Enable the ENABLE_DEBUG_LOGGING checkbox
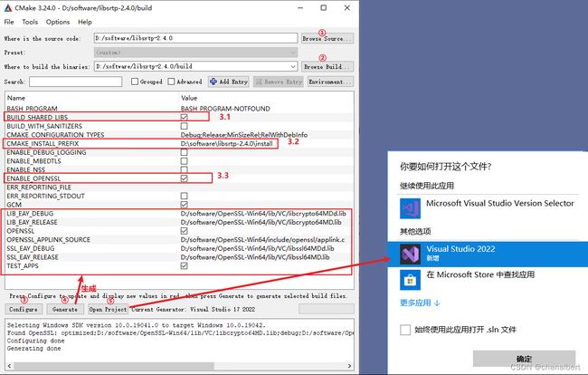 click(185, 152)
